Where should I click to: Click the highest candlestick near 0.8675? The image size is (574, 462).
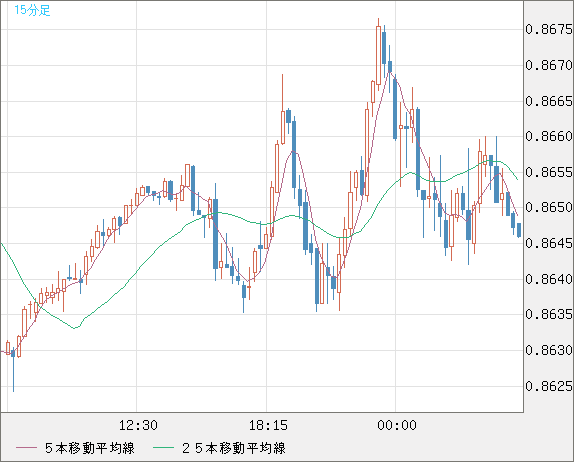click(378, 55)
